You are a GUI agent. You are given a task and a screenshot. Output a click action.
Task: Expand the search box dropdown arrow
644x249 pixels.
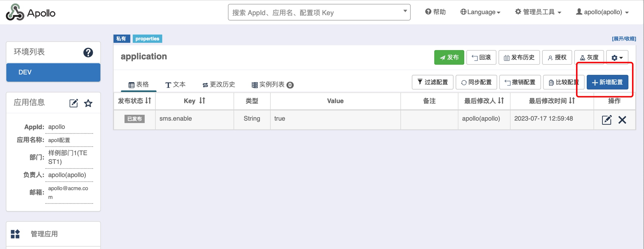(x=405, y=11)
